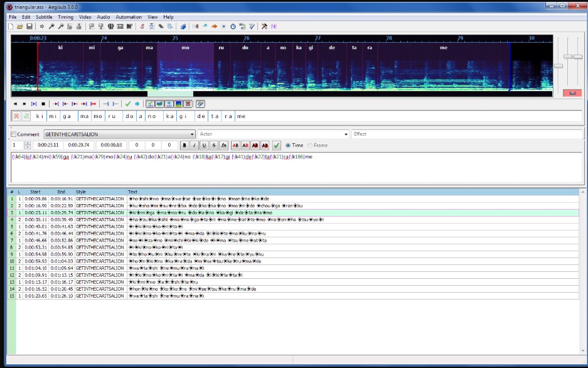Toggle karaoke mode button

(200, 104)
